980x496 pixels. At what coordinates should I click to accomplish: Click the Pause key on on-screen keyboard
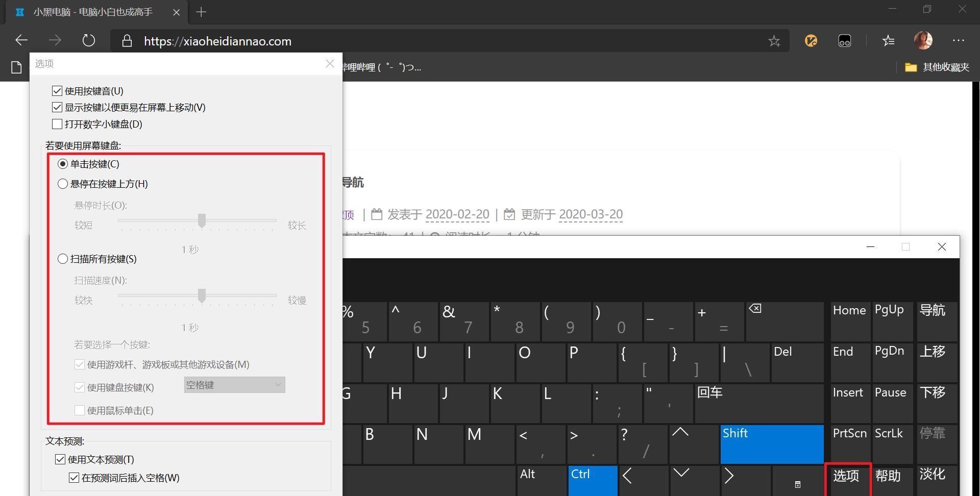pos(892,403)
